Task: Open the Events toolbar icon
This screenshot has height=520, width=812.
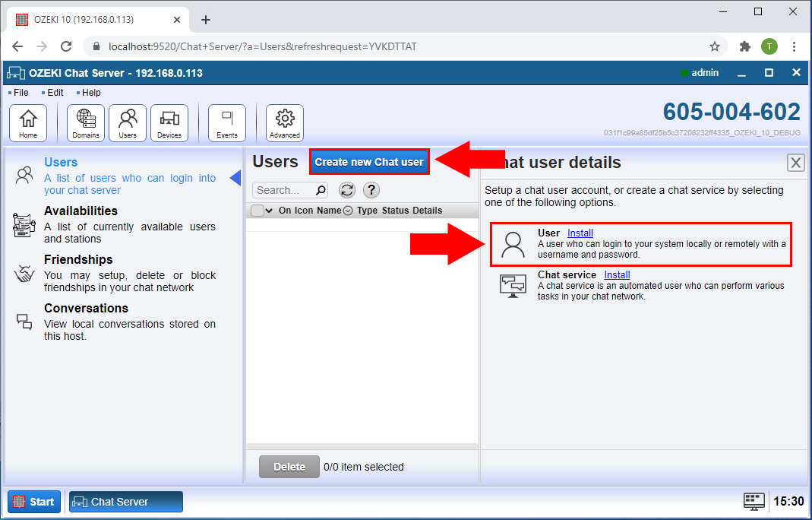Action: pyautogui.click(x=227, y=123)
